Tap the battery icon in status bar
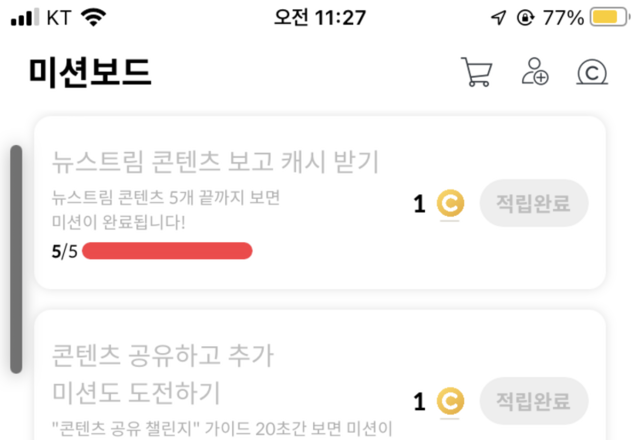The height and width of the screenshot is (440, 640). [x=609, y=18]
